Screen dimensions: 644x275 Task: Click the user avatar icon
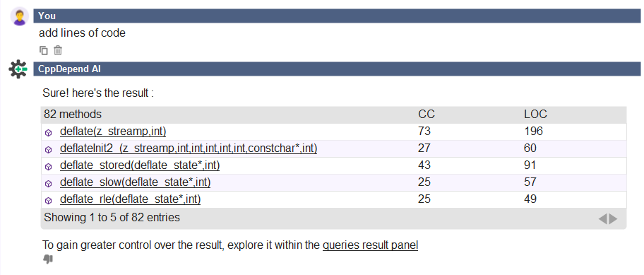click(x=19, y=16)
